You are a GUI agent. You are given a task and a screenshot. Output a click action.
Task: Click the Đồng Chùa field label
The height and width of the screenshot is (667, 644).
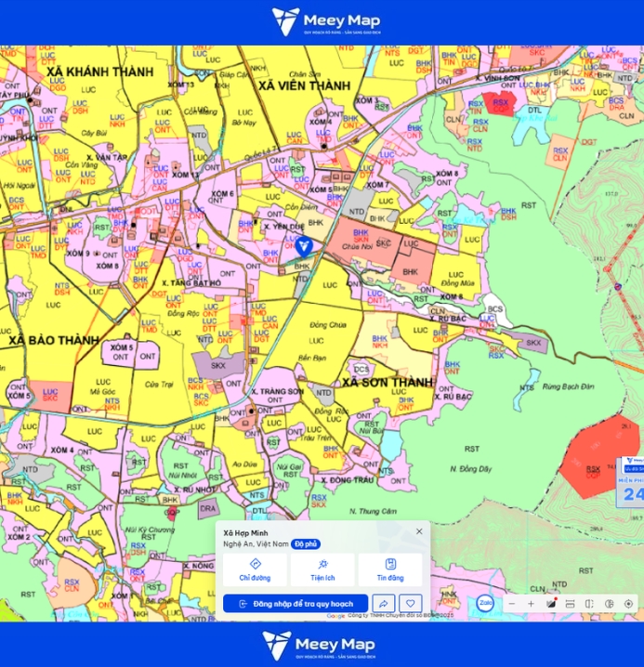coord(328,325)
